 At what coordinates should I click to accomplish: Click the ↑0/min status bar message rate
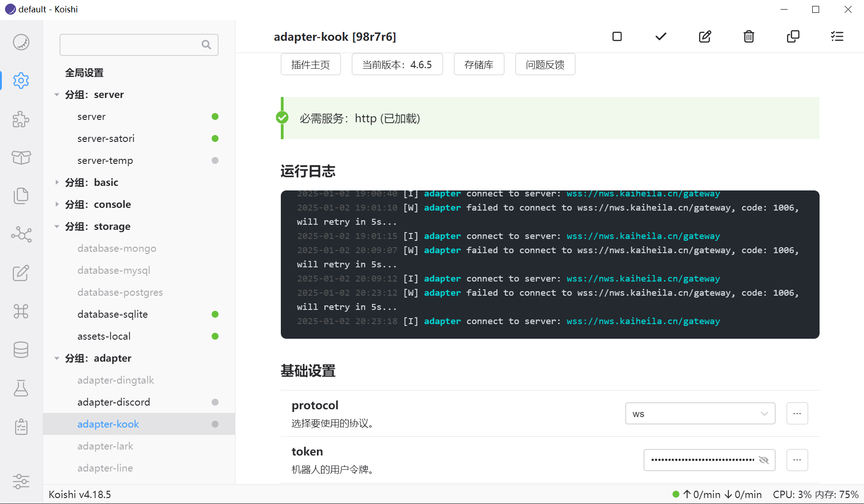click(702, 494)
